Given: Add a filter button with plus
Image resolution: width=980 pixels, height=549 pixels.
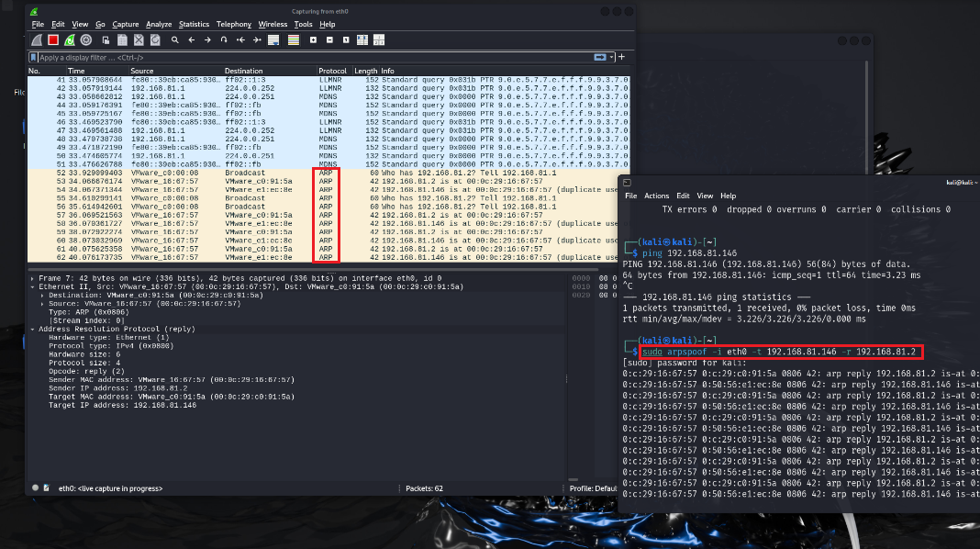Looking at the screenshot, I should pyautogui.click(x=621, y=57).
